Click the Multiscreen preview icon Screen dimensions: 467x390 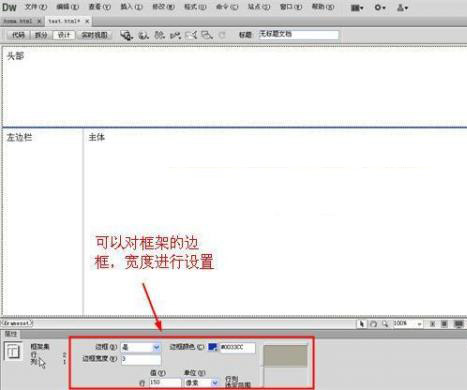coord(127,35)
